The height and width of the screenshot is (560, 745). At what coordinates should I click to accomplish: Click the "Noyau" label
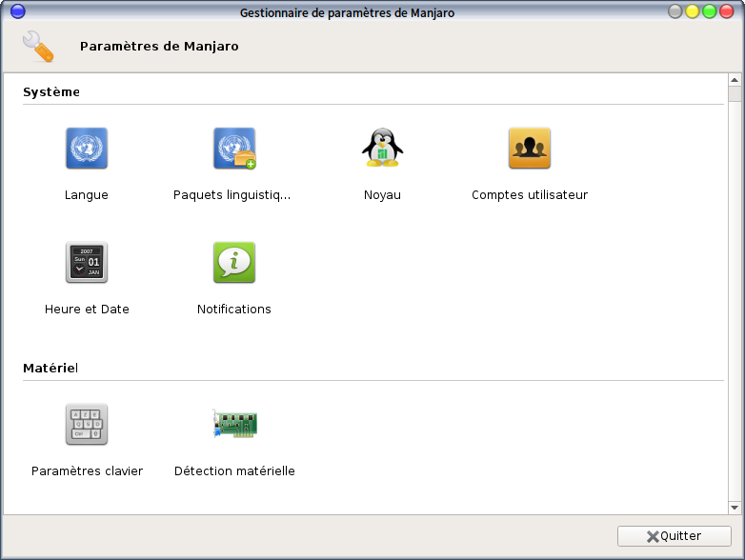point(382,195)
